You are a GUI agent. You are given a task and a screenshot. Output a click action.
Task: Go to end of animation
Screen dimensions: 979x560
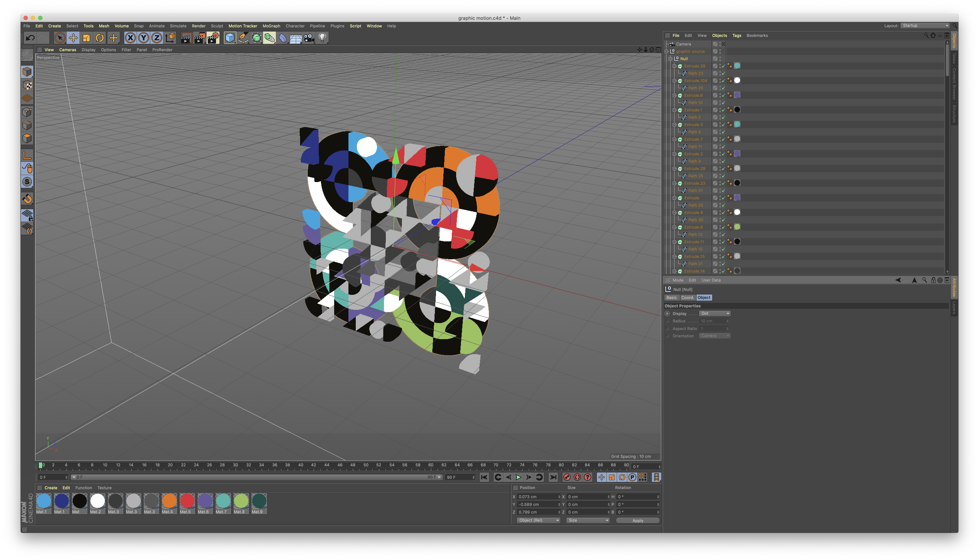point(553,477)
